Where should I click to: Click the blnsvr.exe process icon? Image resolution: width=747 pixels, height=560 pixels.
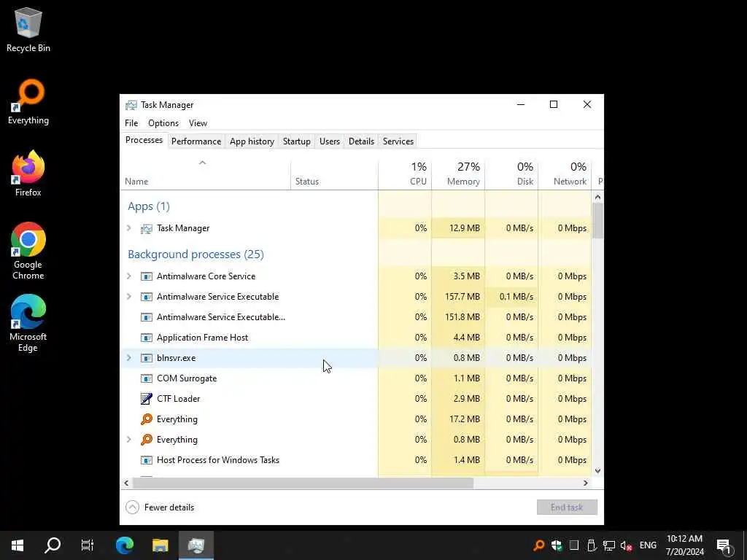pyautogui.click(x=146, y=358)
